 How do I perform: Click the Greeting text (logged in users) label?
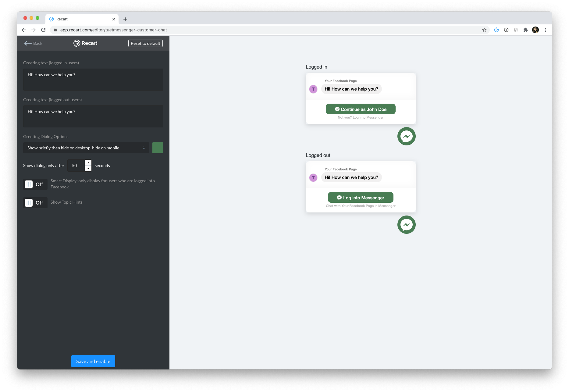coord(51,63)
